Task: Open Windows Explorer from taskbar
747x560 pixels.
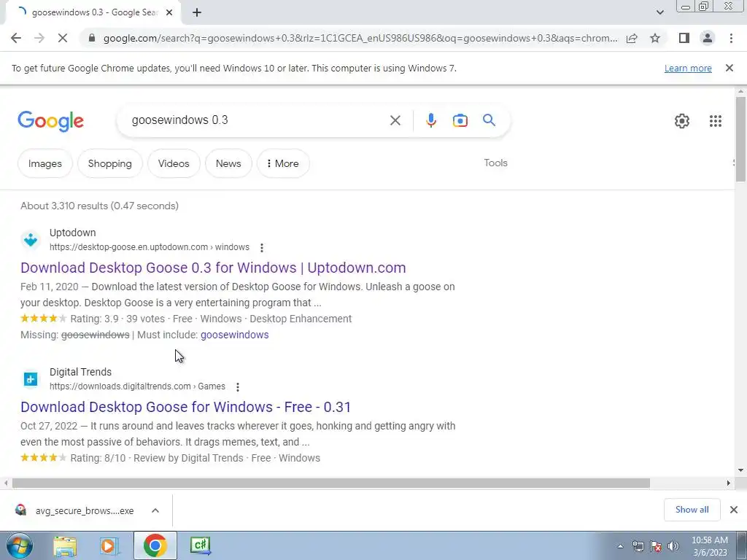Action: point(65,545)
